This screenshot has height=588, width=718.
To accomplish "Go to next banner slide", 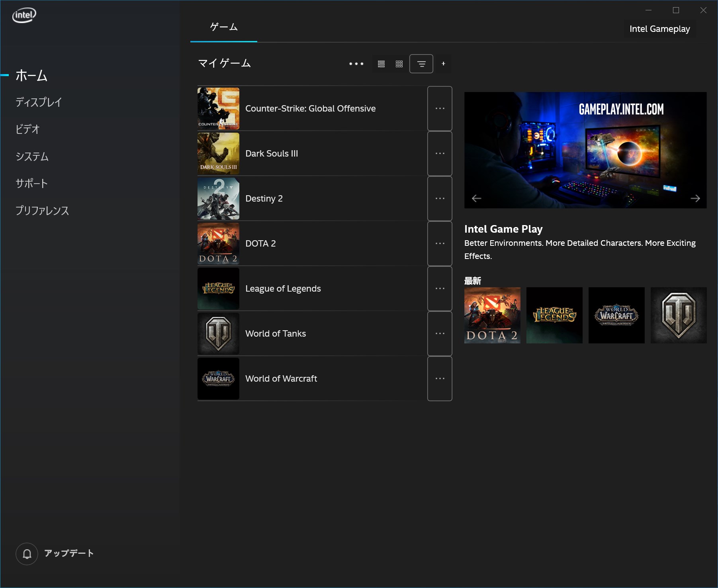I will 695,198.
